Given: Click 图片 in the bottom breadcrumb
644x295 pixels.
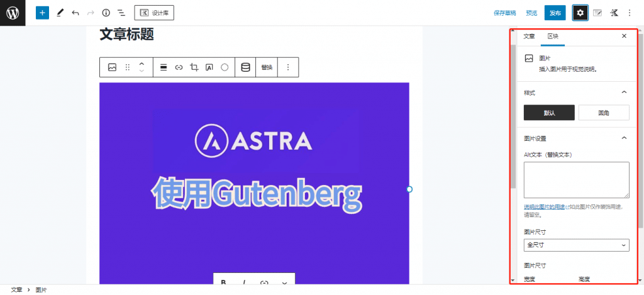Looking at the screenshot, I should click(41, 290).
